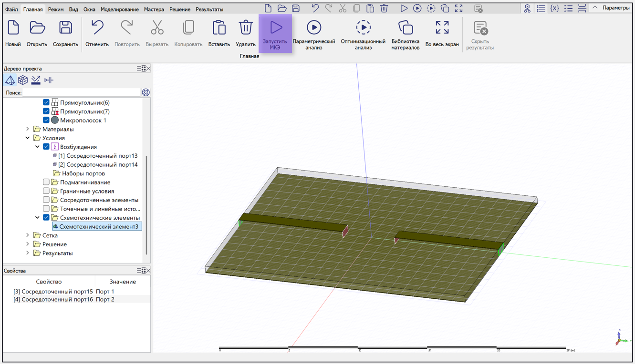Collapse the Возбуждения tree node

pyautogui.click(x=37, y=147)
